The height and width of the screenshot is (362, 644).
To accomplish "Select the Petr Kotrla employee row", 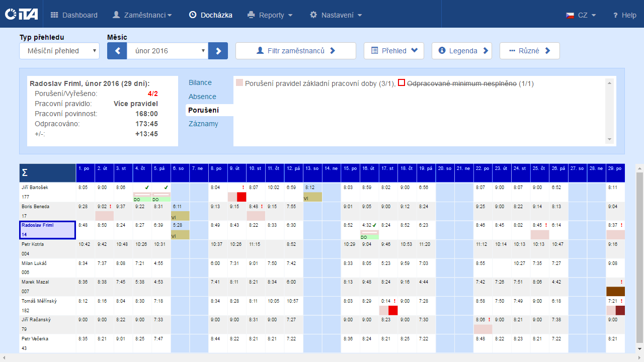I will pyautogui.click(x=48, y=249).
